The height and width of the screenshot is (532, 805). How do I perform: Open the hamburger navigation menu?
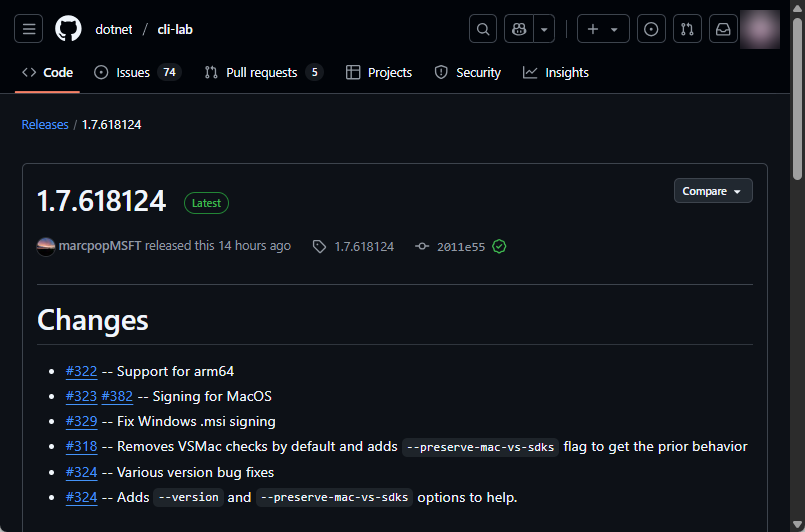point(29,29)
